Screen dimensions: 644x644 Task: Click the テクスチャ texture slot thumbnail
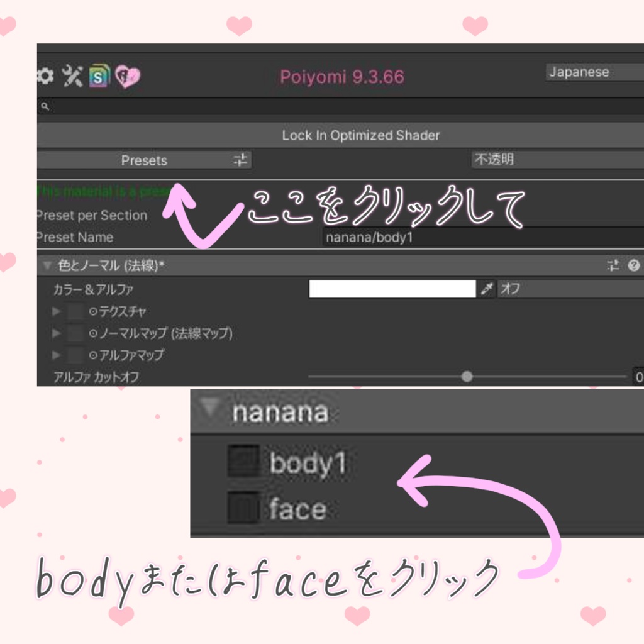coord(75,311)
